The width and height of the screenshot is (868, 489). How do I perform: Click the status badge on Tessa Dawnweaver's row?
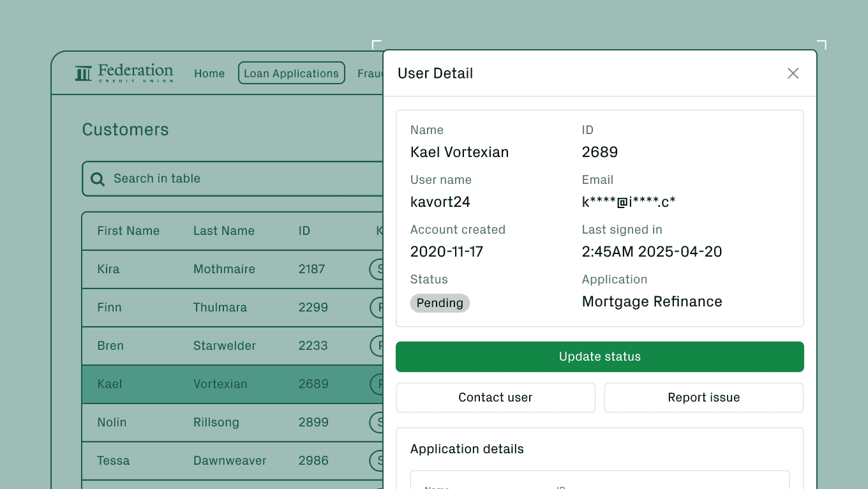[x=379, y=460]
